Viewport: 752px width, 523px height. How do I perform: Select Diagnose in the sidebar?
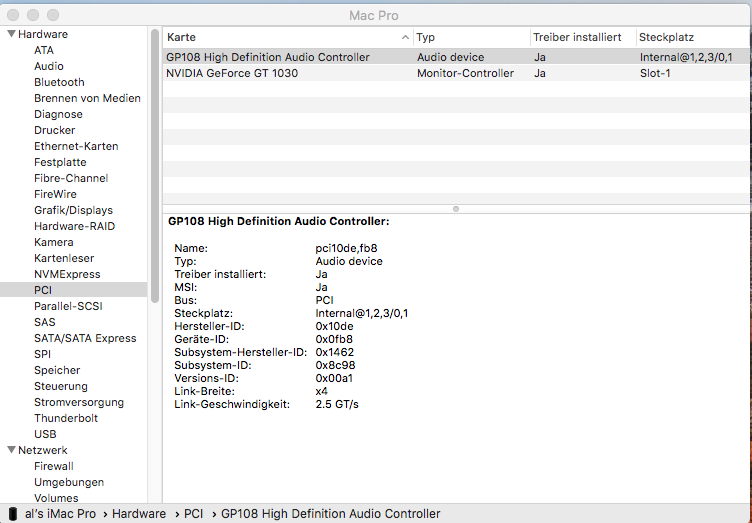coord(58,114)
